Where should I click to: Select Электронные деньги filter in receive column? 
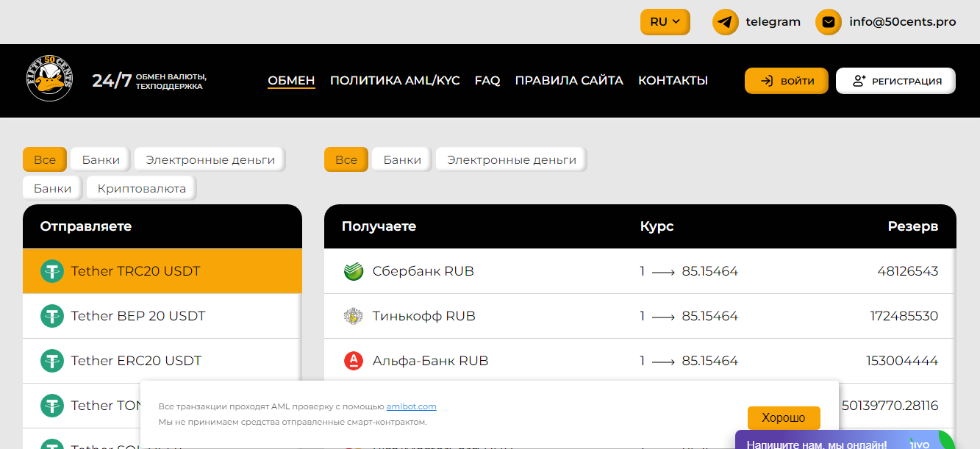(512, 159)
